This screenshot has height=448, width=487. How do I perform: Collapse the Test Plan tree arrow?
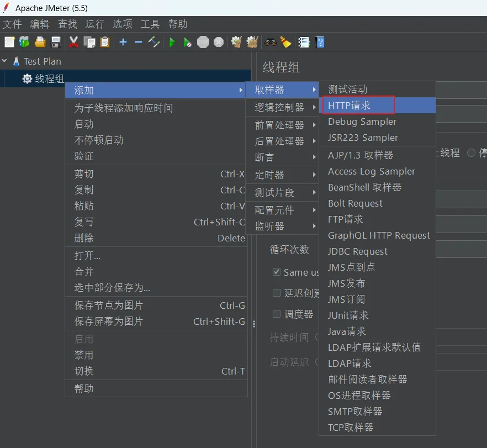pos(4,61)
